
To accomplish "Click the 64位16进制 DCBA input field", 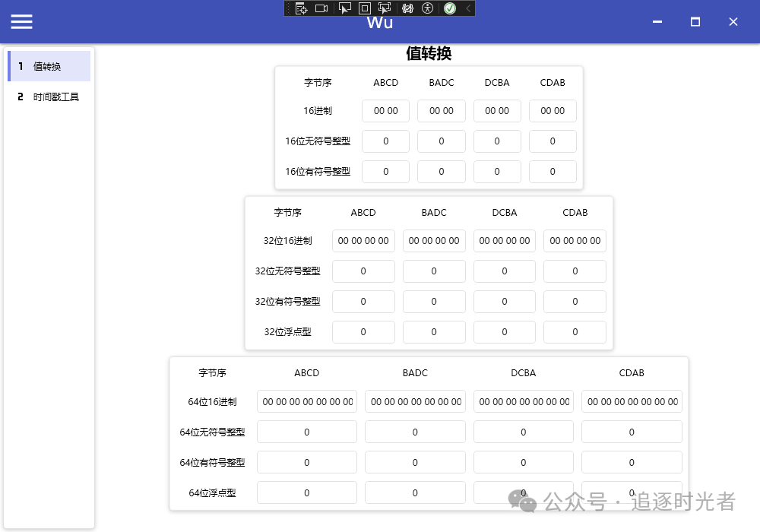I will 523,401.
